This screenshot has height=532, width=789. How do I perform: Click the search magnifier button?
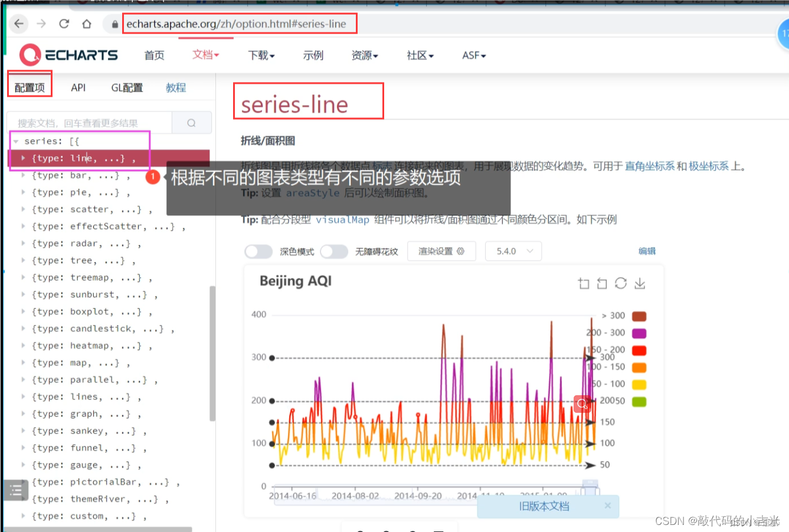[191, 123]
